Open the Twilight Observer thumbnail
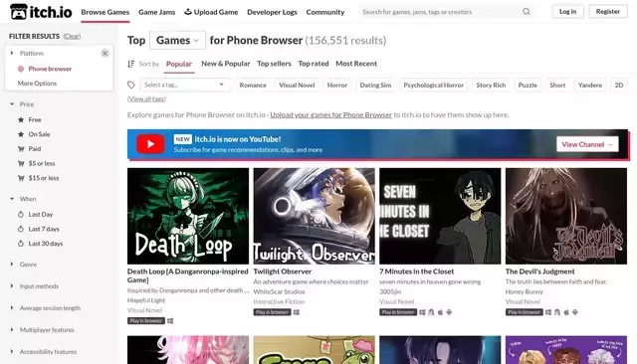 tap(315, 216)
